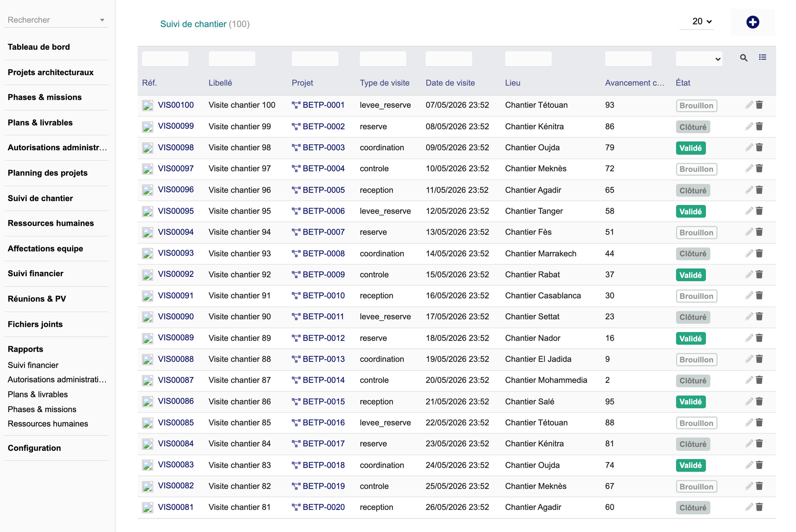
Task: Open Plans & livrables report under Rapports
Action: pyautogui.click(x=38, y=395)
